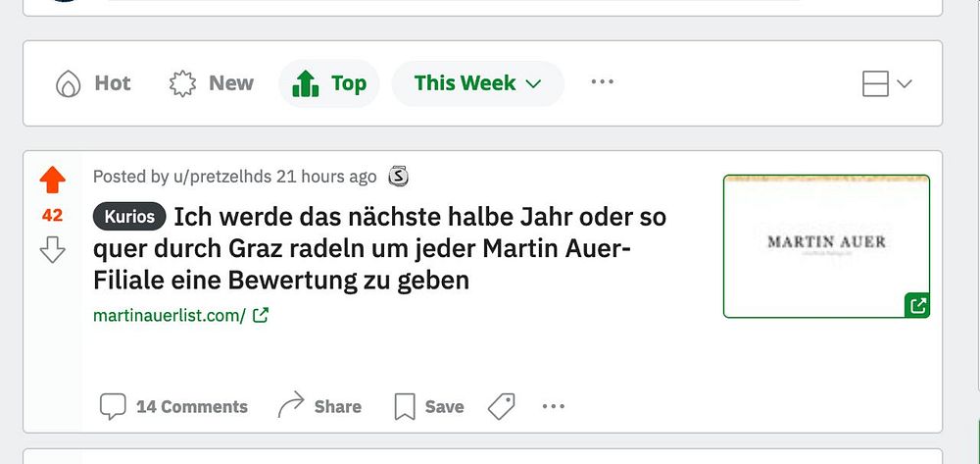Click the tag flair icon

click(502, 406)
